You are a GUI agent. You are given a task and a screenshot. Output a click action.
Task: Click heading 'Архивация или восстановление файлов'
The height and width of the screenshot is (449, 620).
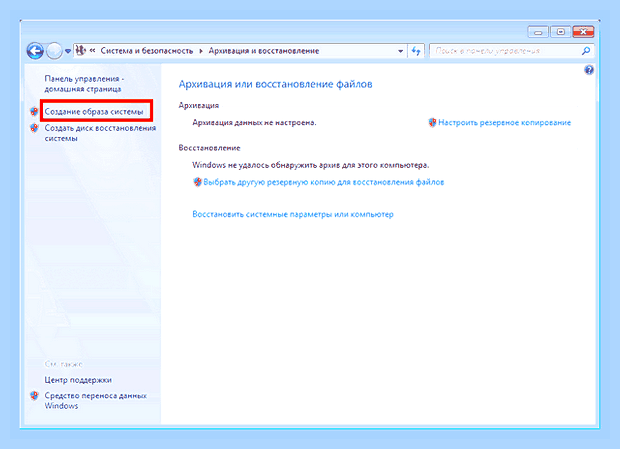[276, 84]
